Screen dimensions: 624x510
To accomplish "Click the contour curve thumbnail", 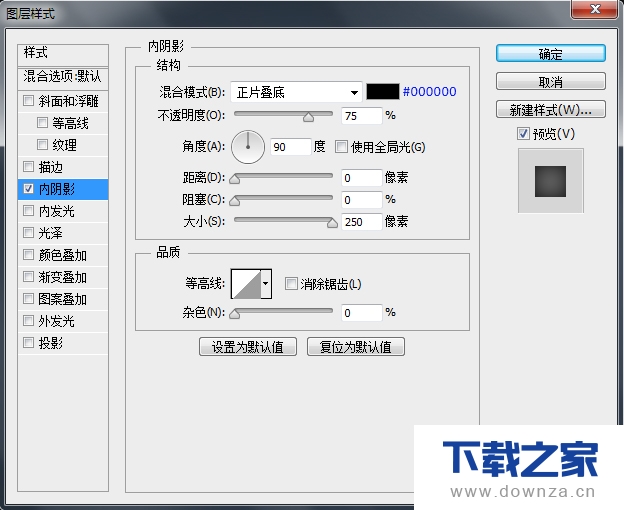I will point(246,284).
